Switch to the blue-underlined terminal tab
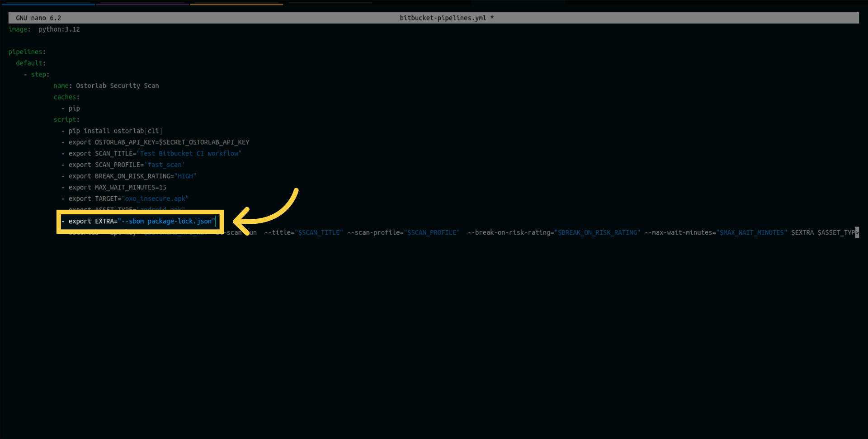This screenshot has height=439, width=868. pyautogui.click(x=47, y=3)
